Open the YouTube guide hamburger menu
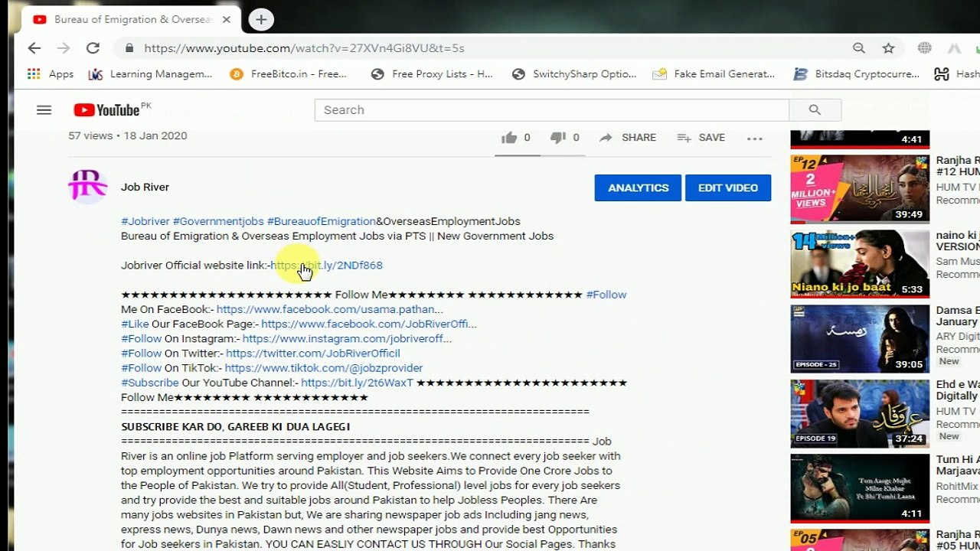Image resolution: width=980 pixels, height=551 pixels. point(44,110)
